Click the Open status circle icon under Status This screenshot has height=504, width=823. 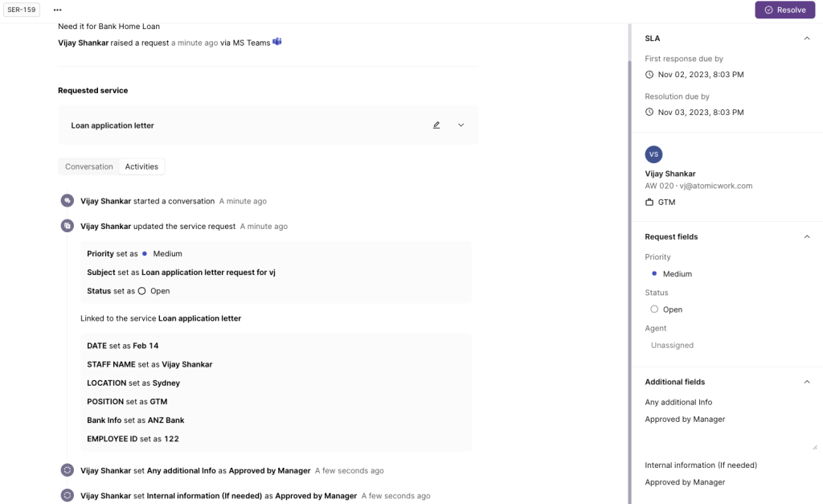pyautogui.click(x=655, y=309)
